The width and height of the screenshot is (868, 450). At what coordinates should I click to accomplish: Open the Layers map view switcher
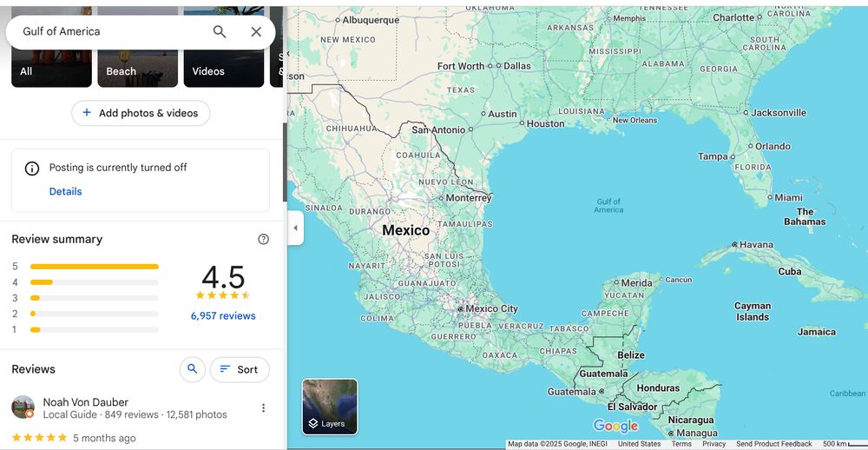[330, 407]
